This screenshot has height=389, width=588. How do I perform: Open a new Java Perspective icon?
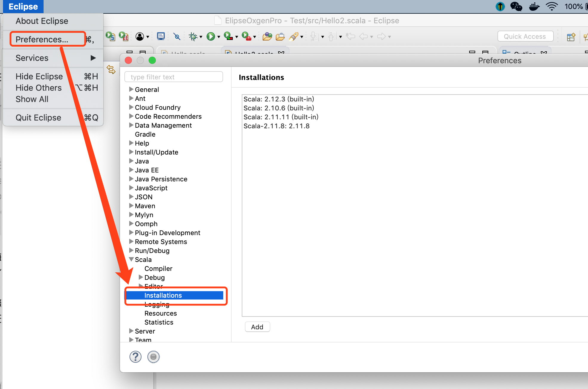tap(571, 37)
